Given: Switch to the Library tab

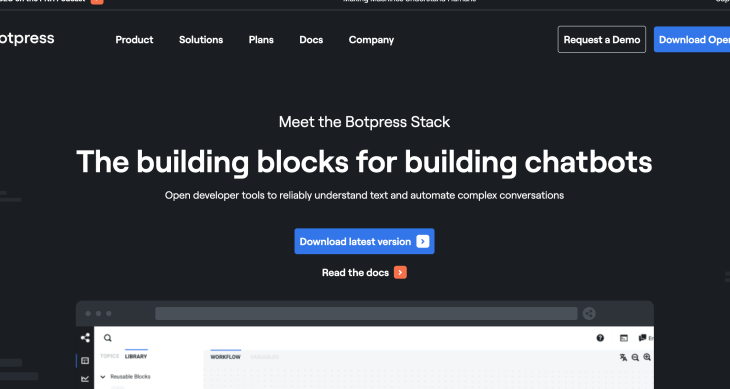Looking at the screenshot, I should point(136,356).
